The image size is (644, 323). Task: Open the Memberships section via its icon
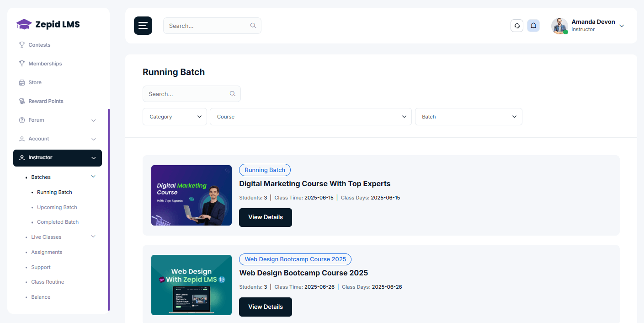tap(21, 63)
